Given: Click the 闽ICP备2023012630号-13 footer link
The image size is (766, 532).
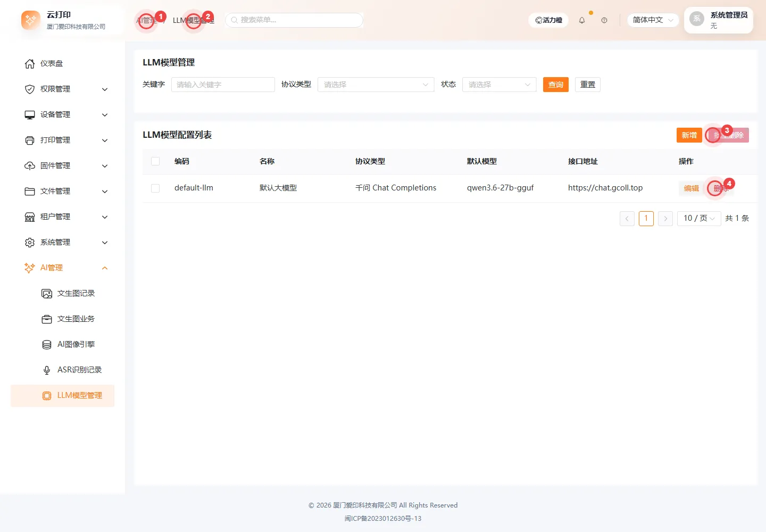Looking at the screenshot, I should pyautogui.click(x=383, y=518).
